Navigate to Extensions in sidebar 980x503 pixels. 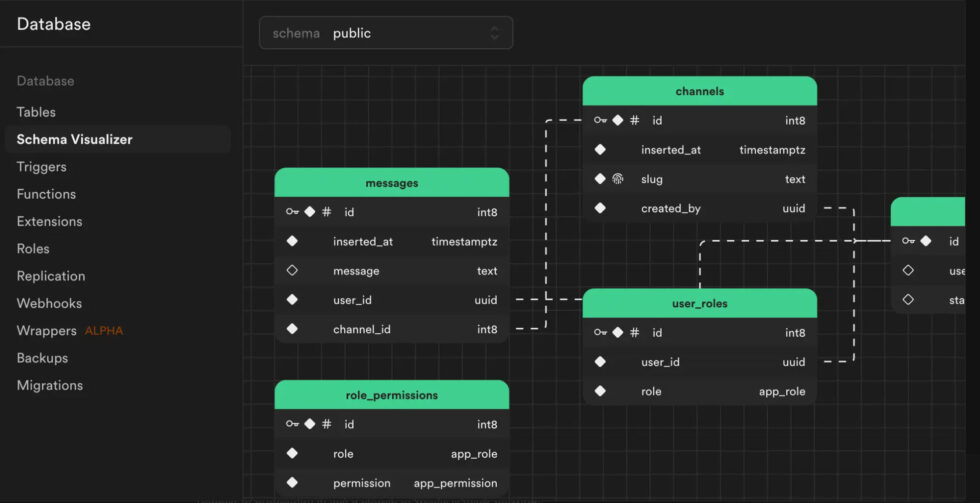click(x=49, y=221)
